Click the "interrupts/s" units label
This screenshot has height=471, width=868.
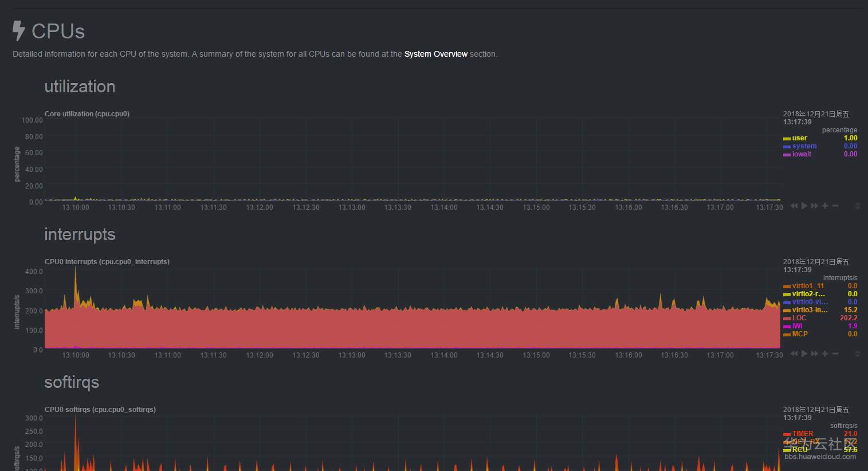coord(840,278)
